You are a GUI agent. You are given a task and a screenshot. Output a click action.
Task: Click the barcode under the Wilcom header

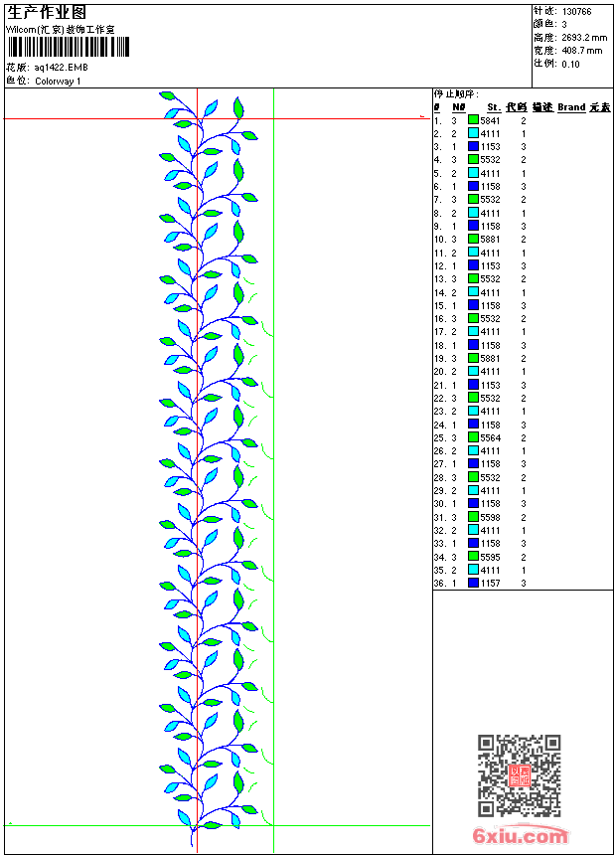coord(69,47)
